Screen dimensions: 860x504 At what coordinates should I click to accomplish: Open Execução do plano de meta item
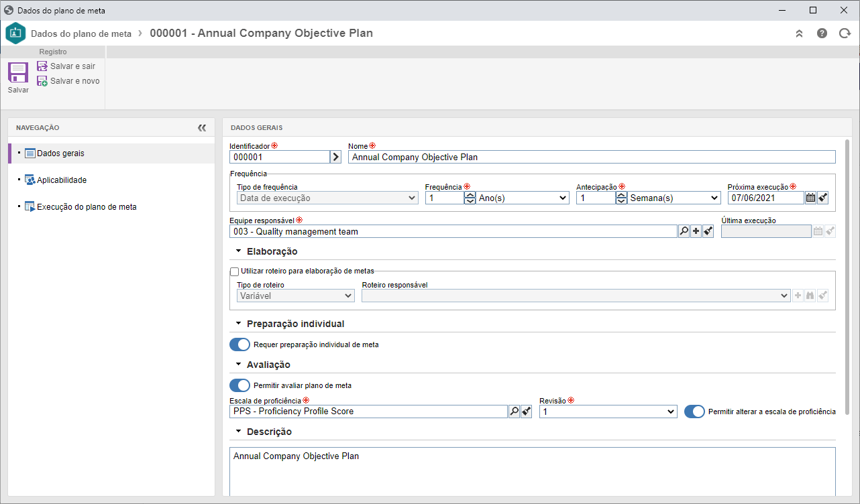click(80, 207)
